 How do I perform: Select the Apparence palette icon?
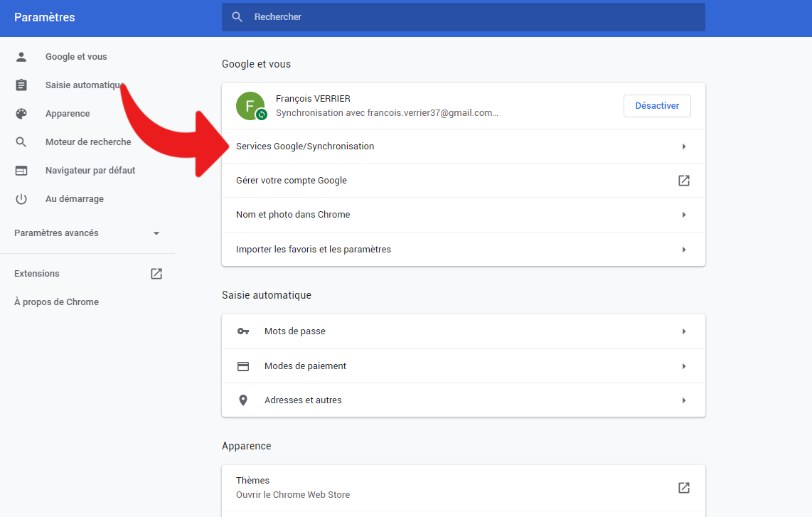pyautogui.click(x=21, y=113)
